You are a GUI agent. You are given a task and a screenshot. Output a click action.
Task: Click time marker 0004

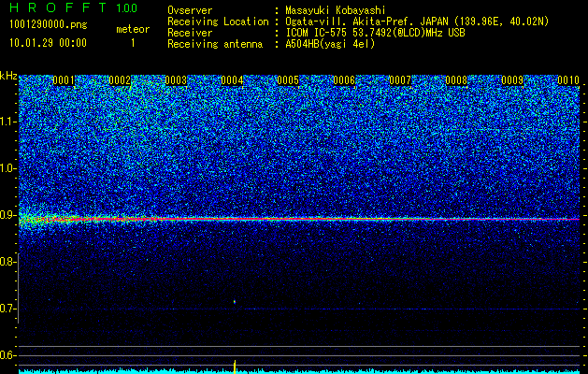point(232,80)
